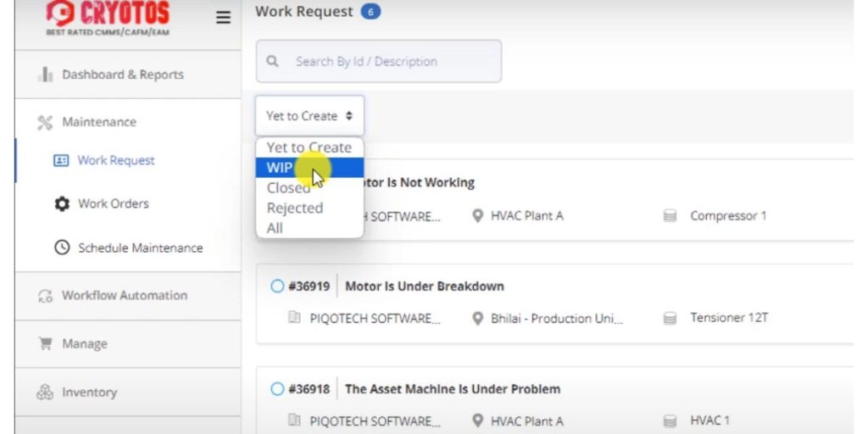This screenshot has height=434, width=868.
Task: Choose Rejected in the status list
Action: [x=294, y=209]
